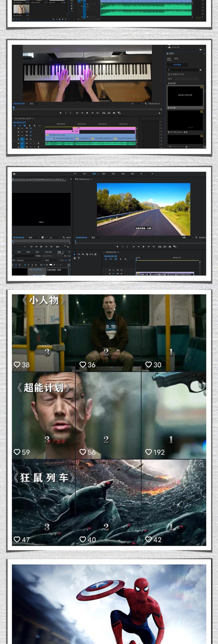
Task: Switch to 图形 workspace tab
Action: tap(132, 174)
